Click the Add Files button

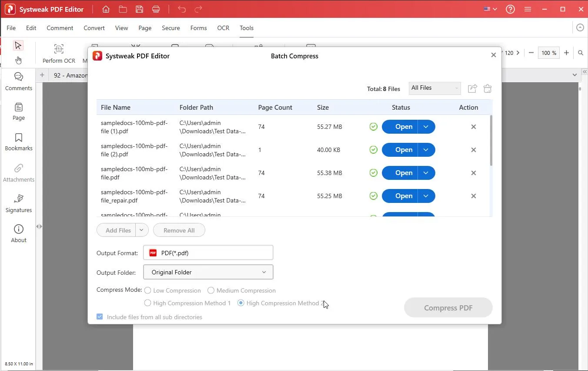116,230
